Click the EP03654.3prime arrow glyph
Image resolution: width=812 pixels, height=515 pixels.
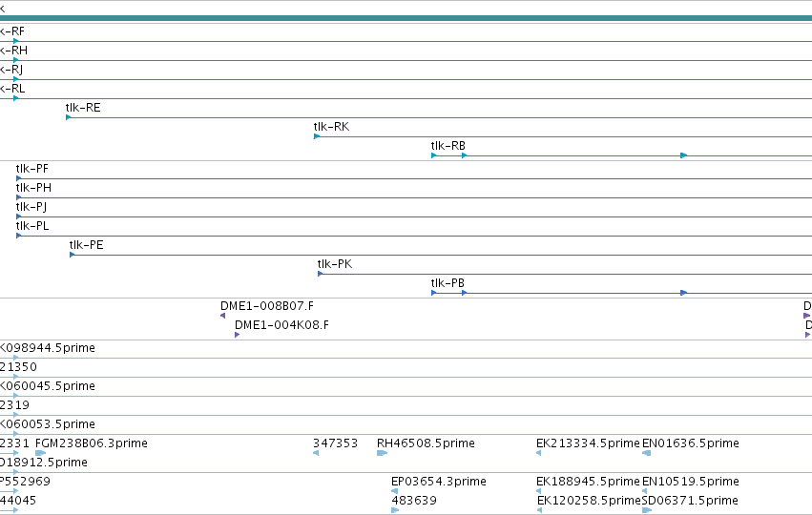coord(395,491)
